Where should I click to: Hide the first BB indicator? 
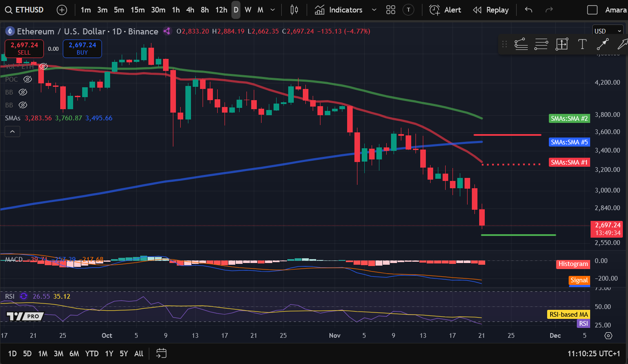[23, 92]
